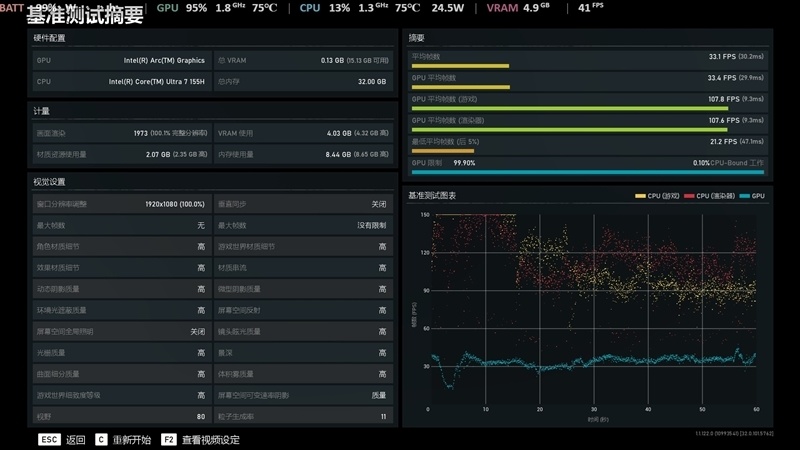This screenshot has height=450, width=800.
Task: Select the 景深 setting row
Action: tap(301, 352)
